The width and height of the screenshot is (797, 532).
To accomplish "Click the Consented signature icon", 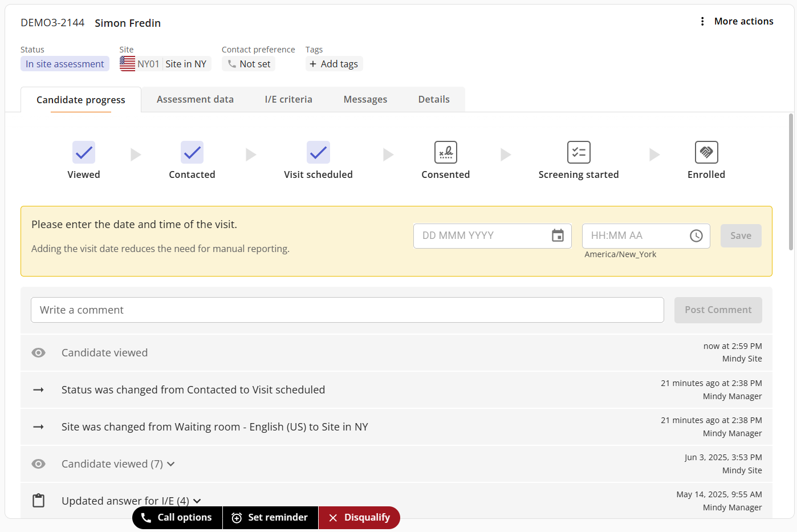I will click(446, 152).
